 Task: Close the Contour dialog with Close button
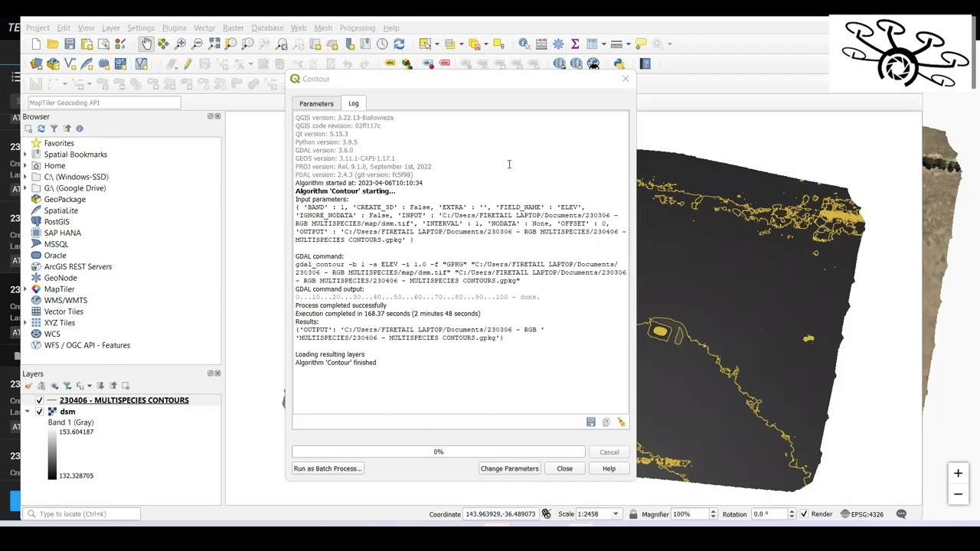click(564, 468)
